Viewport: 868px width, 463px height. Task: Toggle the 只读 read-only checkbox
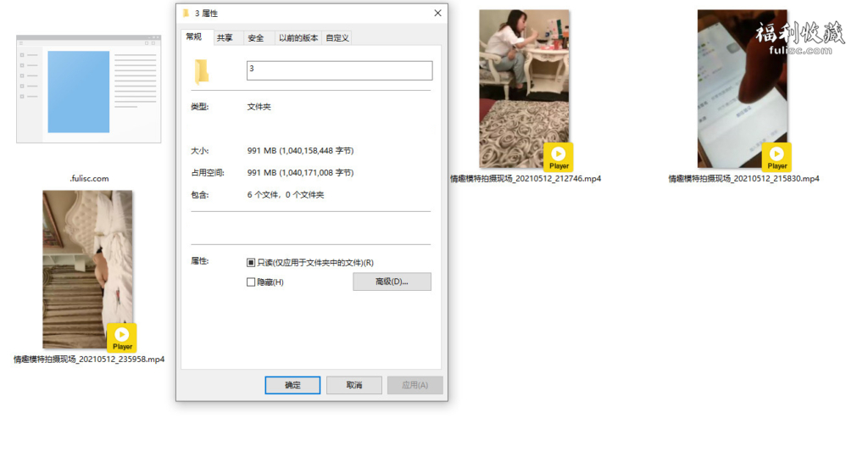[251, 263]
